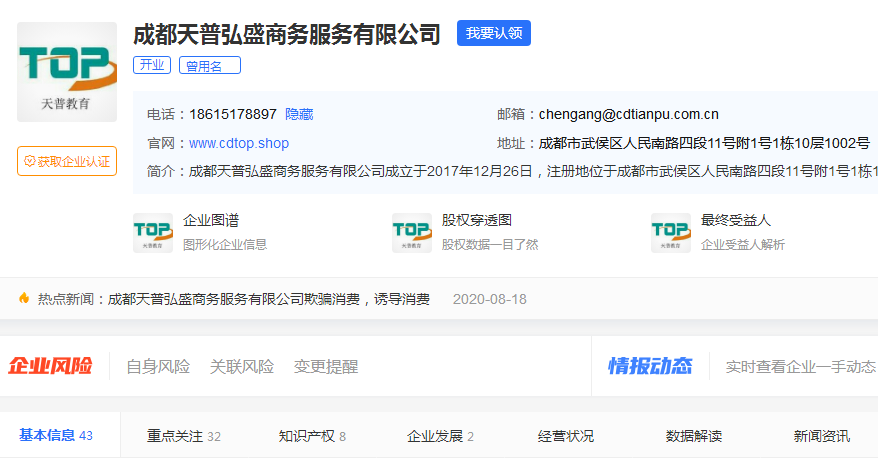Expand the 曾用名 former name tag
This screenshot has width=878, height=465.
210,65
